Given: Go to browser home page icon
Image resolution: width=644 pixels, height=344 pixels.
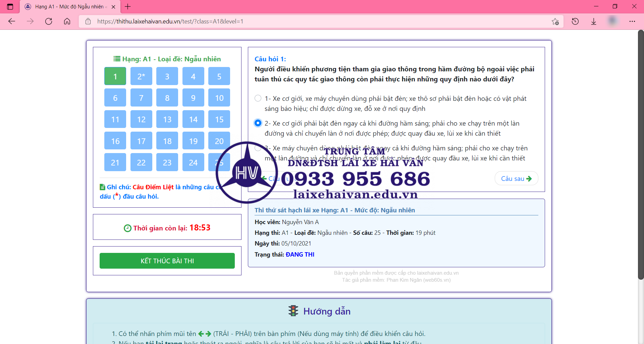Looking at the screenshot, I should [67, 21].
